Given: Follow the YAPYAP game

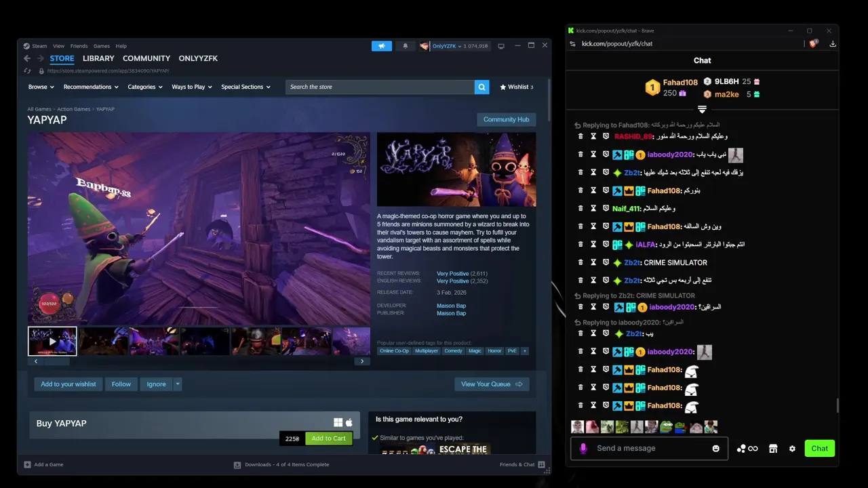Looking at the screenshot, I should [x=121, y=384].
